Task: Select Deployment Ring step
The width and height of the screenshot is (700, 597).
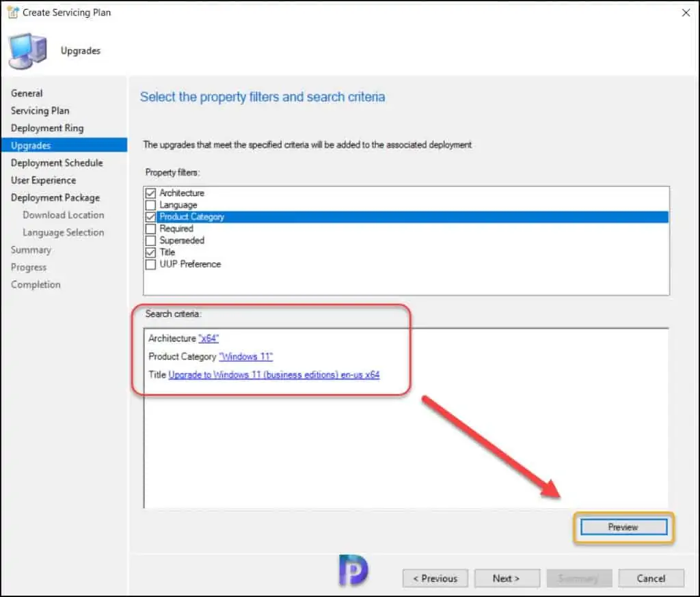Action: (47, 128)
